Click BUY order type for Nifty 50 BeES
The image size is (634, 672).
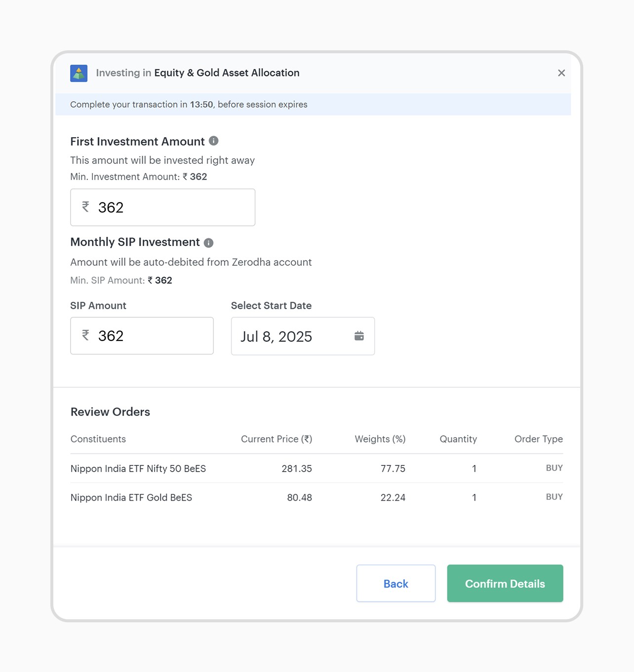(555, 468)
